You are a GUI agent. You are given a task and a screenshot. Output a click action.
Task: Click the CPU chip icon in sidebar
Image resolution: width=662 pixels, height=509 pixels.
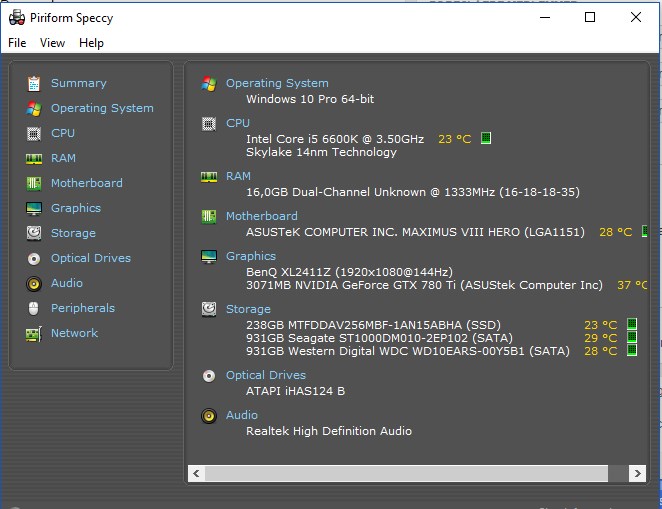pos(34,133)
